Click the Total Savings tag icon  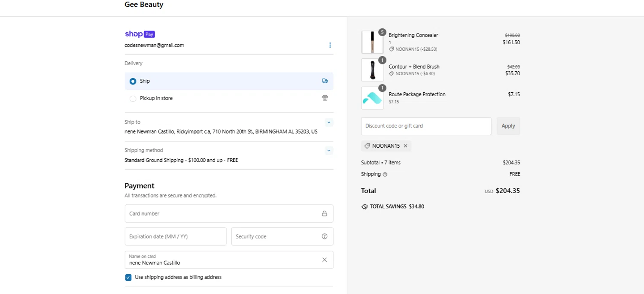(365, 206)
